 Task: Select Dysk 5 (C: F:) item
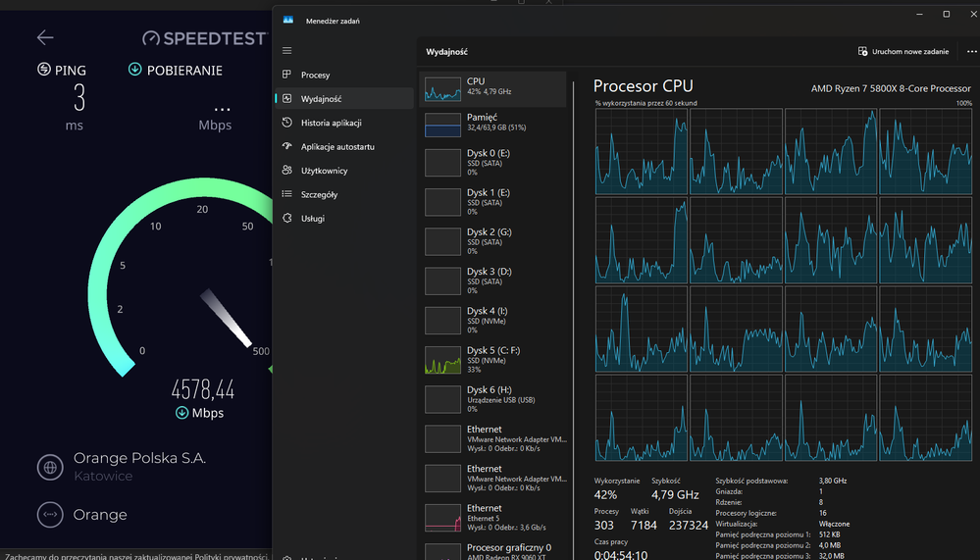pyautogui.click(x=493, y=359)
